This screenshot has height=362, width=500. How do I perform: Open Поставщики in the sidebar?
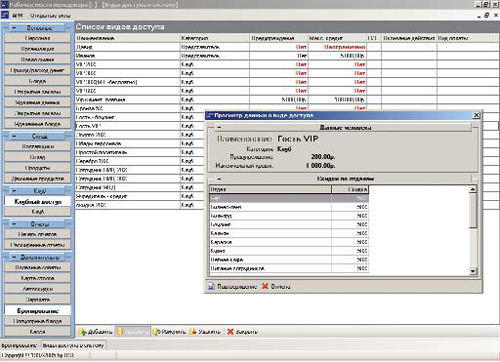[37, 147]
